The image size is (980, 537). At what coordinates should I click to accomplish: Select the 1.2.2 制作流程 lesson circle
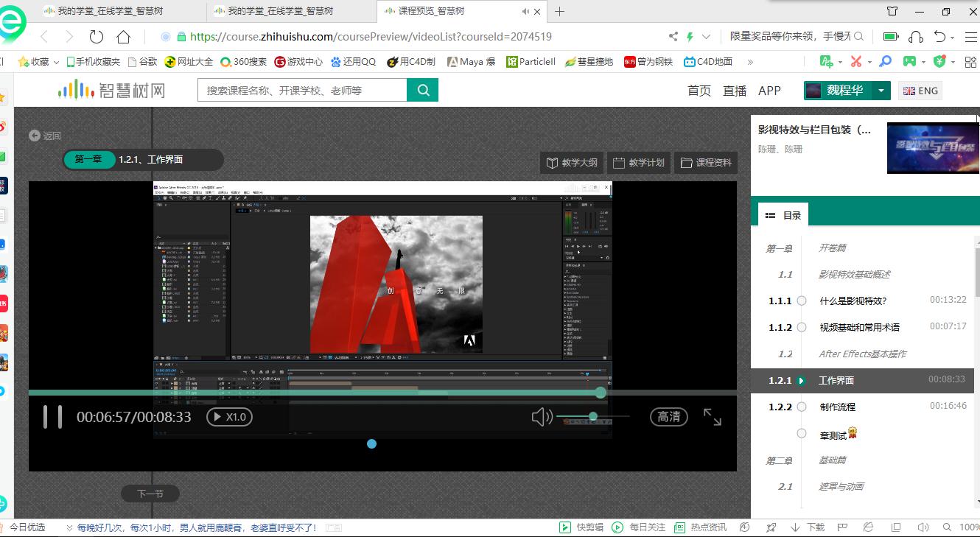(x=802, y=407)
